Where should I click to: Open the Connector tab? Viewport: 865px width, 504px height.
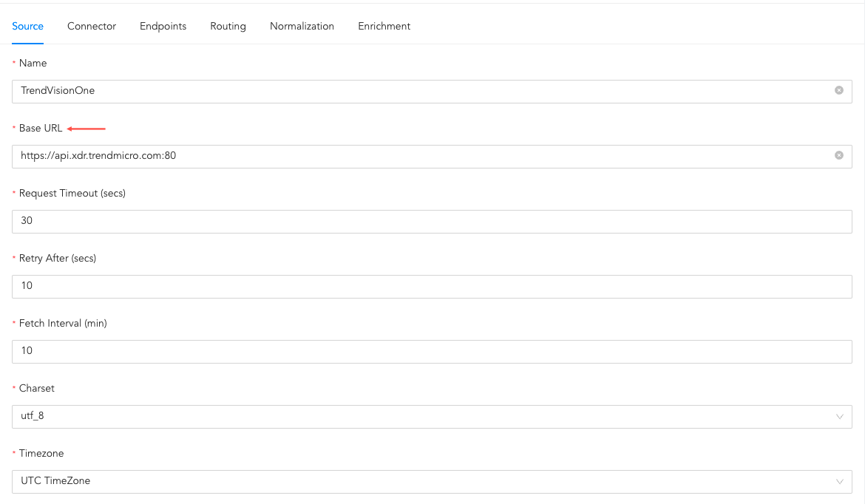(x=92, y=26)
